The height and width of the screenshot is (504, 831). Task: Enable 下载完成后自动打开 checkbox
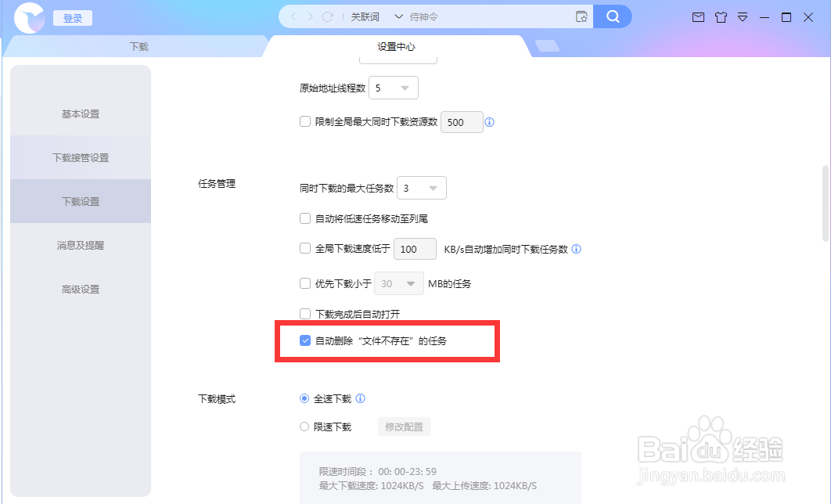[x=304, y=314]
